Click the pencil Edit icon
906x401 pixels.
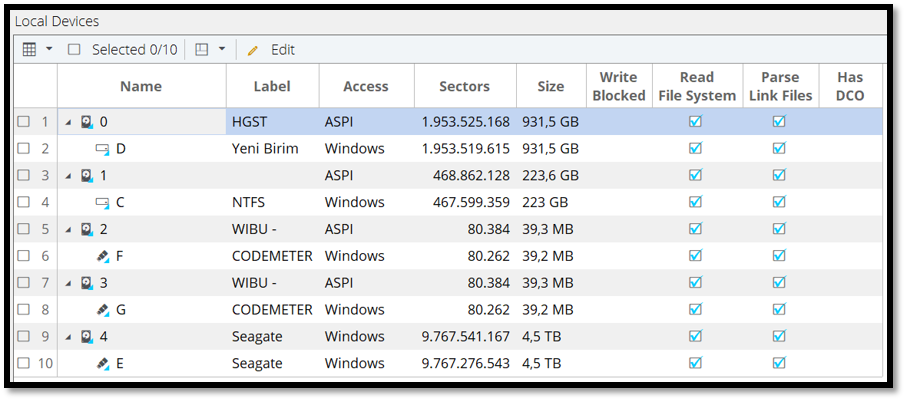(x=253, y=50)
